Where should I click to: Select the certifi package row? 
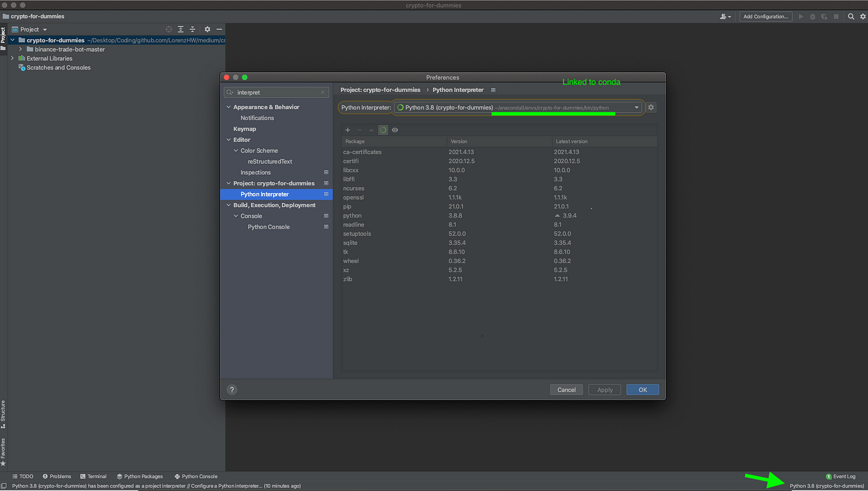pos(499,161)
